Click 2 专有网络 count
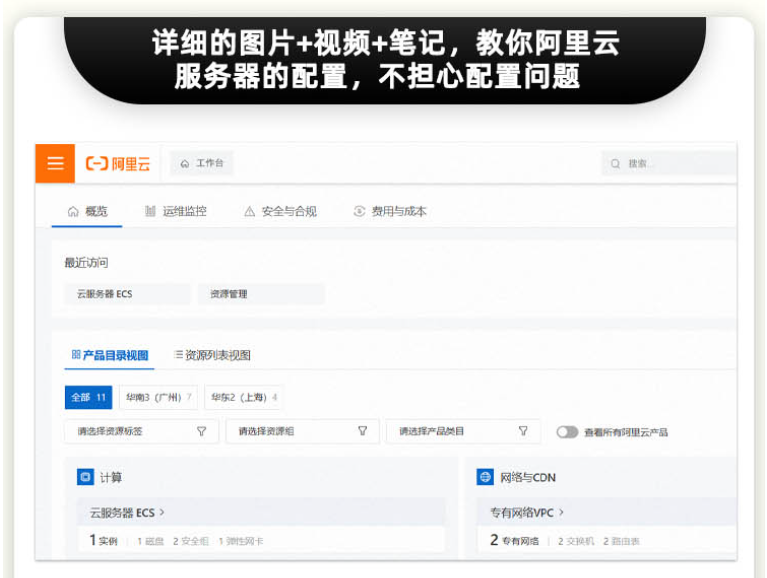Image resolution: width=767 pixels, height=578 pixels. (x=514, y=540)
